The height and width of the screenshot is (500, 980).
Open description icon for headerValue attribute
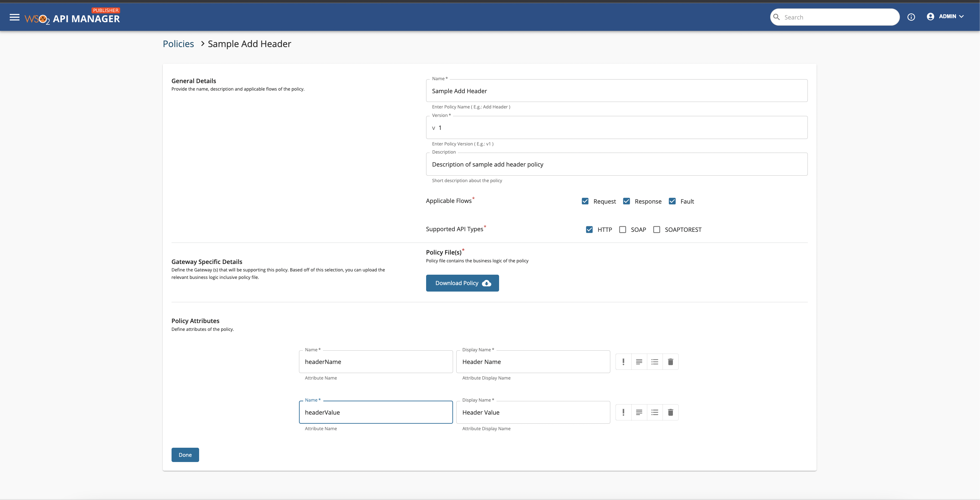639,412
